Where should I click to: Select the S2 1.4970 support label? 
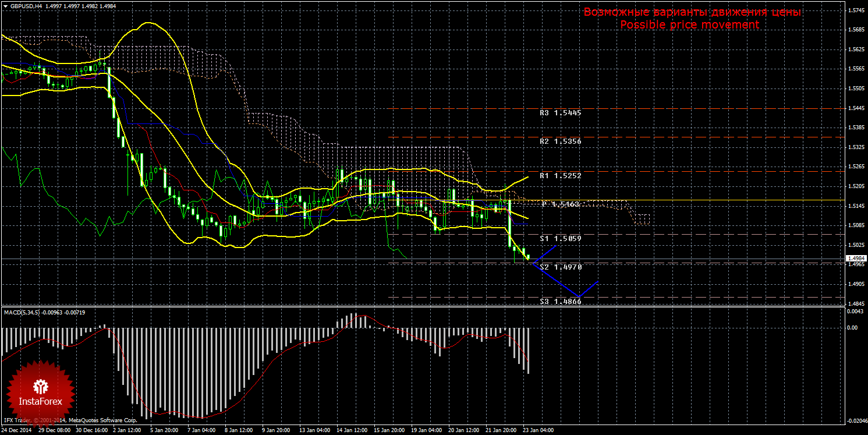[x=560, y=267]
